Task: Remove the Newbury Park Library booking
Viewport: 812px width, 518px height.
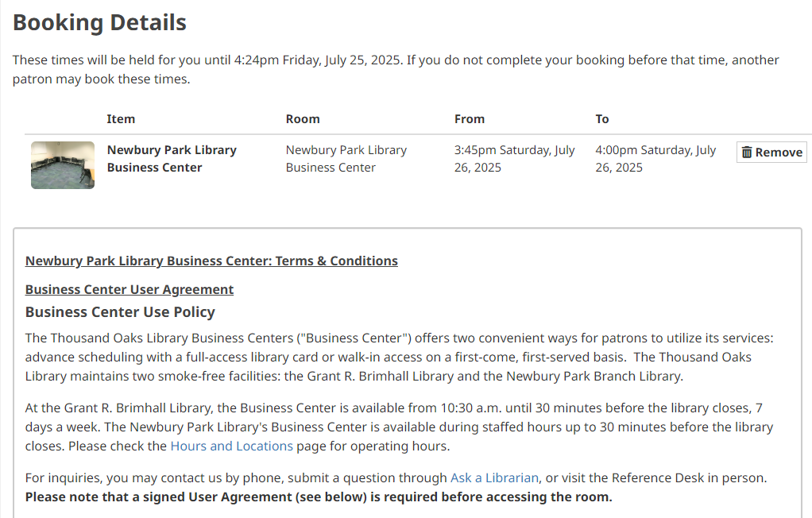Action: click(771, 153)
